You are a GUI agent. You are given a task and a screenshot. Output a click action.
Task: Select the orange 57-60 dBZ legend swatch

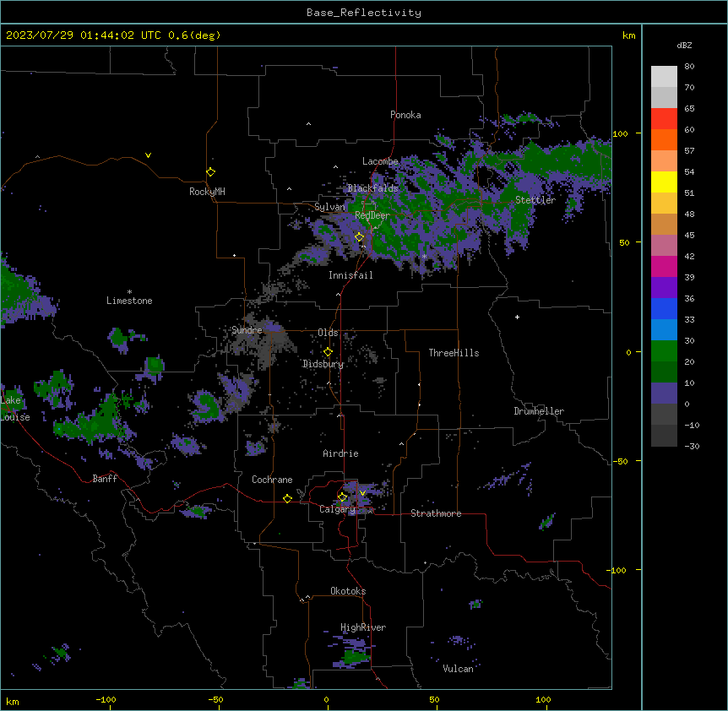click(x=664, y=139)
